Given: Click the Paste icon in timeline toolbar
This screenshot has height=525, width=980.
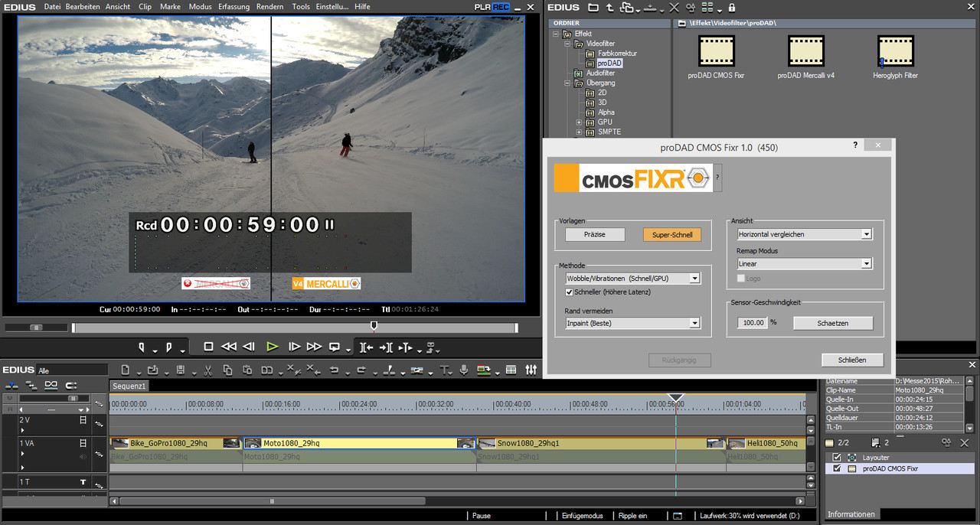Looking at the screenshot, I should tap(247, 370).
